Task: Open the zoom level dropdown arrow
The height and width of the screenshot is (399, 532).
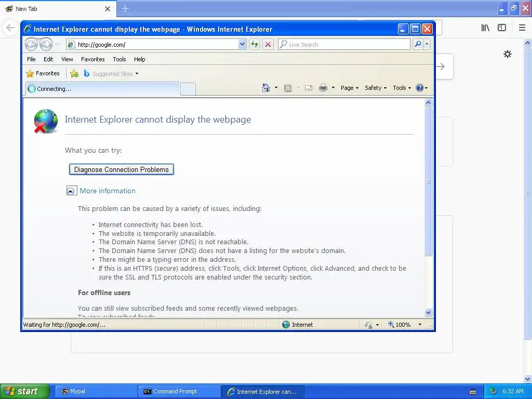Action: pos(420,325)
